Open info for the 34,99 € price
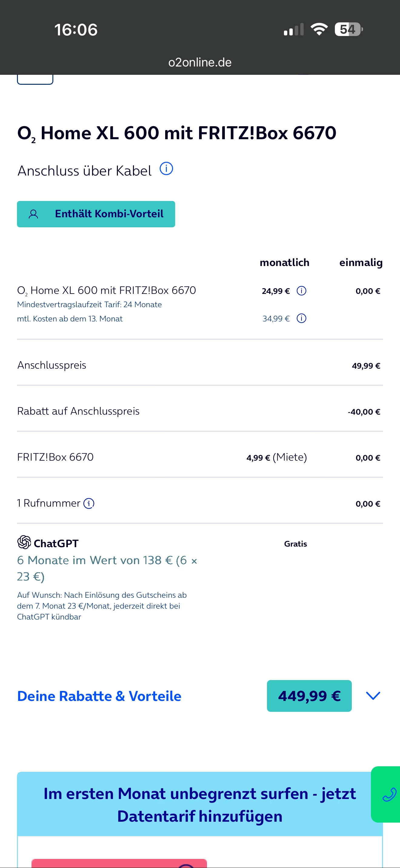The width and height of the screenshot is (400, 868). click(301, 318)
